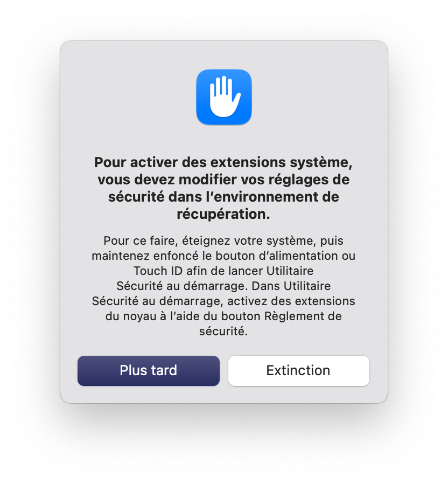Click the first Sécurité au démarrage mention
The image size is (448, 483).
(x=182, y=286)
